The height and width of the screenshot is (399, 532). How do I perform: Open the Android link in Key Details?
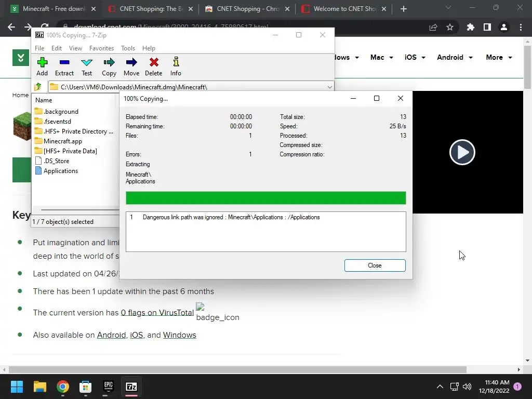tap(111, 335)
